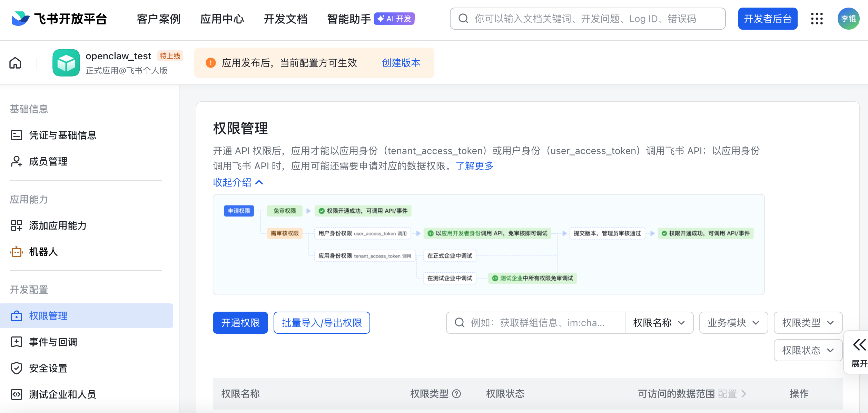Go to 应用中心 in top navigation

222,19
